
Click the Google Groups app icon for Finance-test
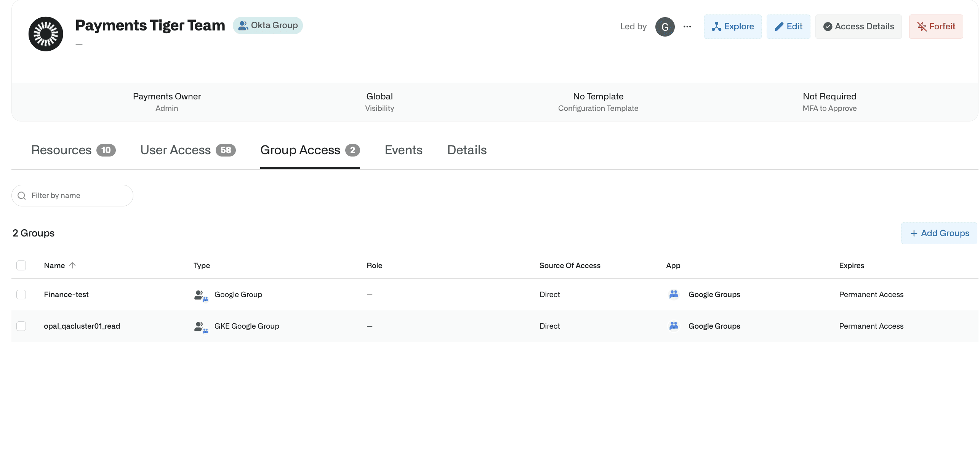[674, 294]
